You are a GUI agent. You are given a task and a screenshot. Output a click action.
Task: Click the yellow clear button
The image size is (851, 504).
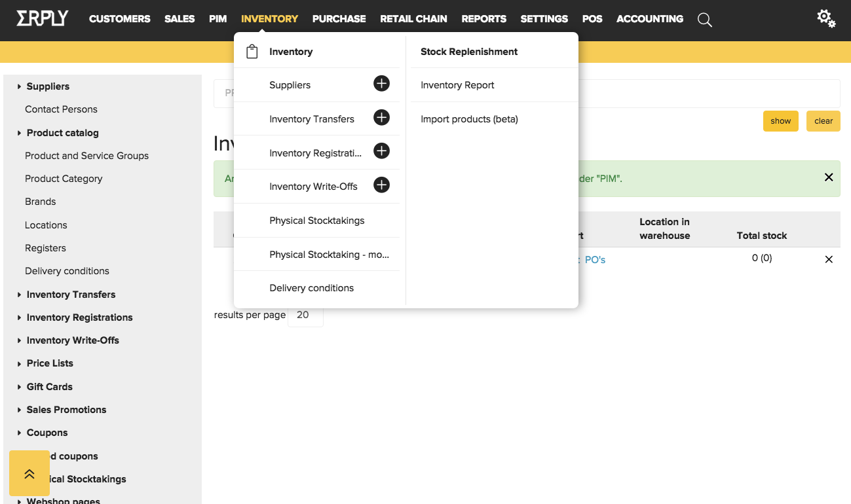(823, 121)
